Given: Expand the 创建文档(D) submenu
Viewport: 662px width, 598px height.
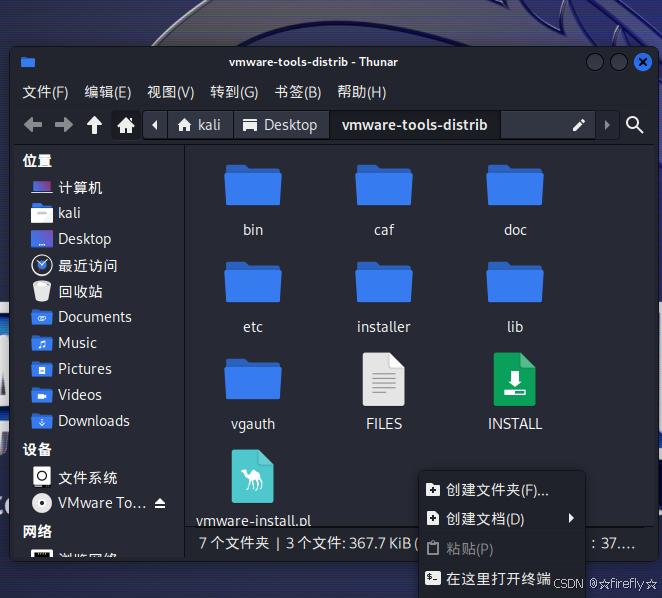Looking at the screenshot, I should coord(502,519).
